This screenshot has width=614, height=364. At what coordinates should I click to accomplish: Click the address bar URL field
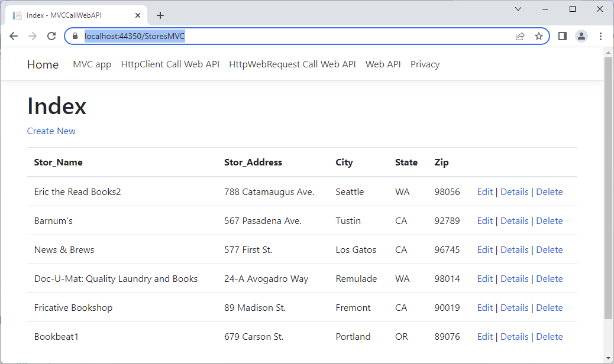296,36
